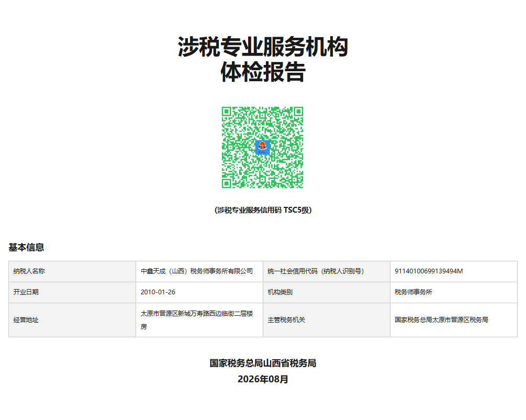Select the opening date 2010-01-26

(158, 292)
